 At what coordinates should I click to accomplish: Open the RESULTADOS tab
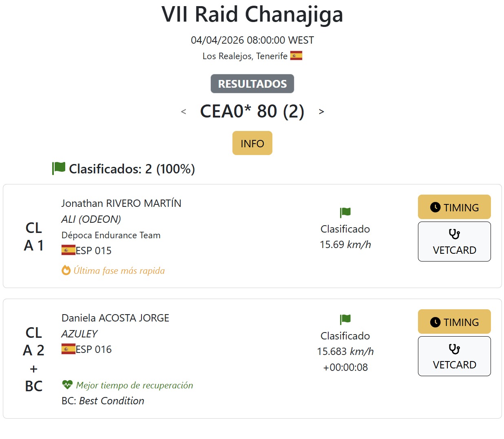click(252, 84)
